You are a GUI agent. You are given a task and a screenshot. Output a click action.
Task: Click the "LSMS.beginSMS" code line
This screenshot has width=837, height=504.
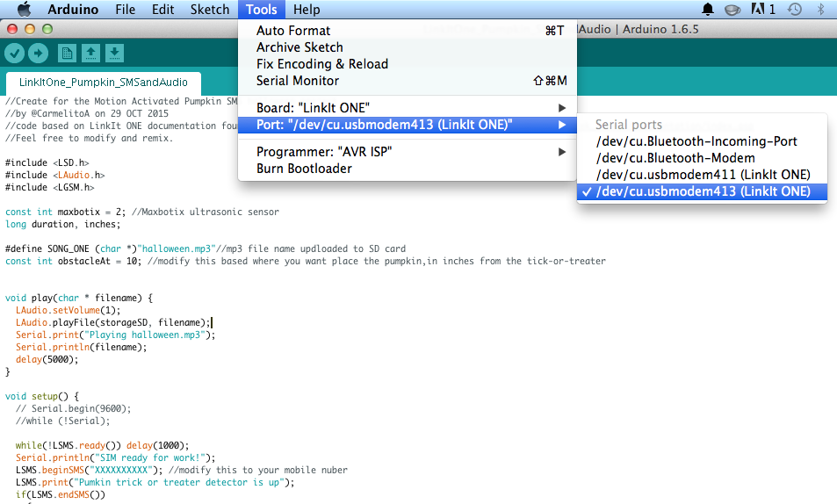tap(182, 470)
